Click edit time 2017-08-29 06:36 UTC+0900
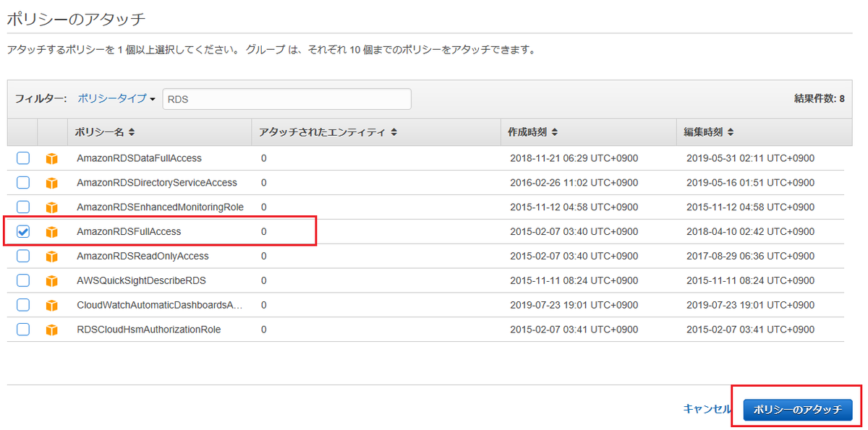 point(750,257)
